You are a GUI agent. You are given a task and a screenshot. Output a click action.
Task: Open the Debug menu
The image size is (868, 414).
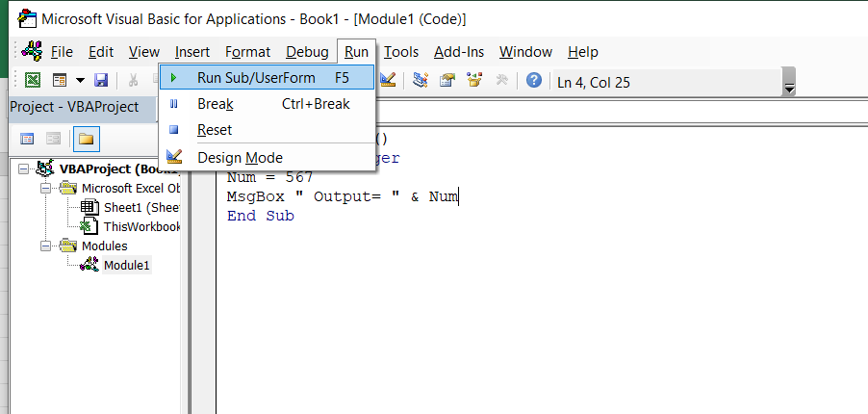pyautogui.click(x=307, y=52)
